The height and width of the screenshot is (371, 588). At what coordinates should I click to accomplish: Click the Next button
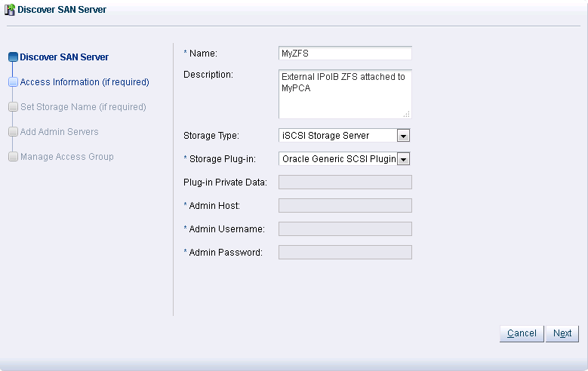[x=562, y=333]
